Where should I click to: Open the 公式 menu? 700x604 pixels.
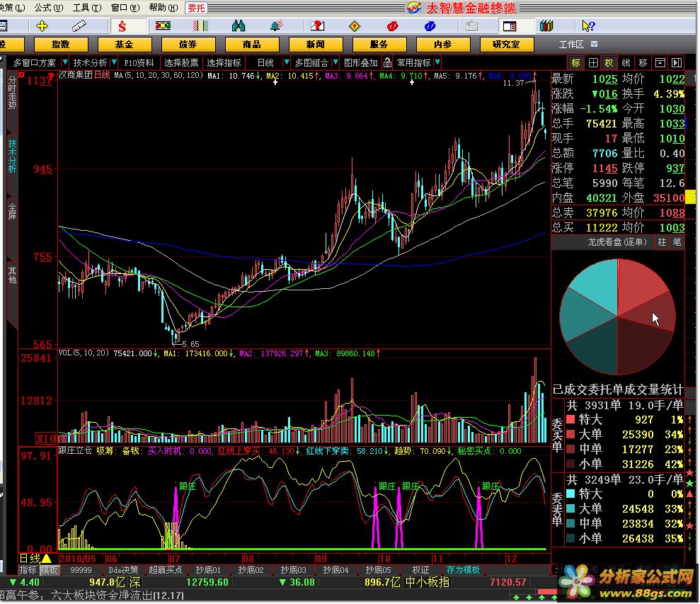coord(49,8)
